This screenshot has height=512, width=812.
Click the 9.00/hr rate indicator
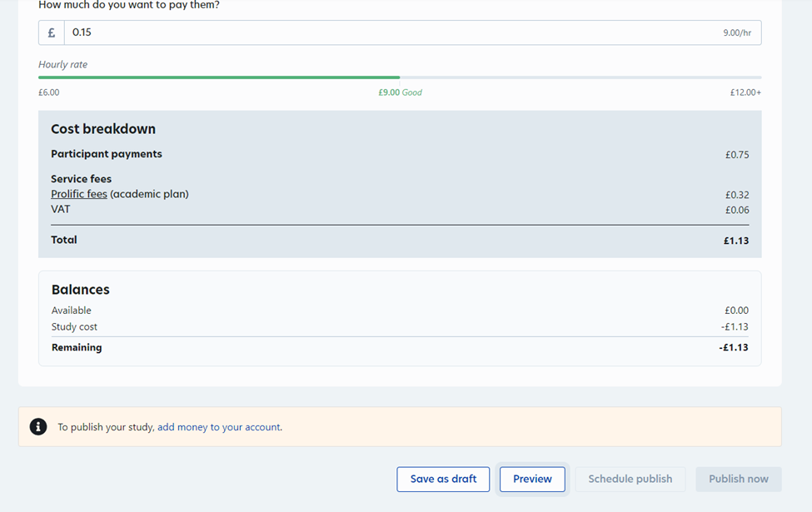[736, 33]
